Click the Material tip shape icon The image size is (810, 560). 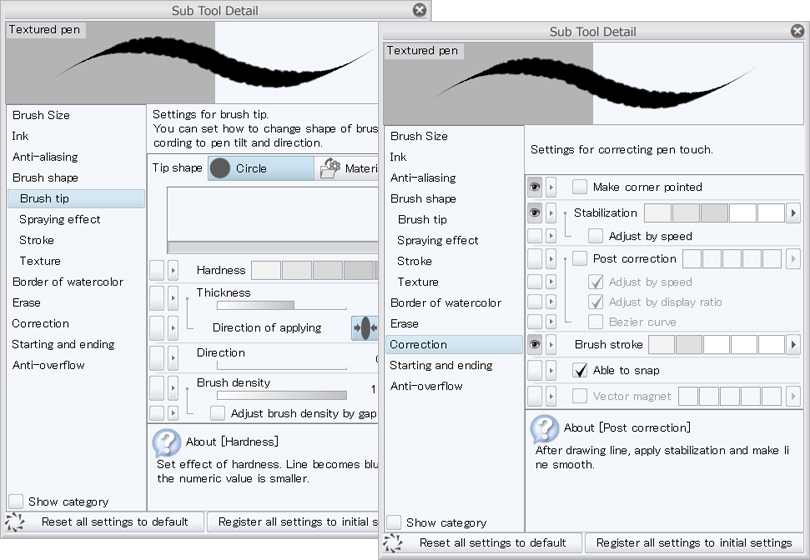pyautogui.click(x=330, y=168)
